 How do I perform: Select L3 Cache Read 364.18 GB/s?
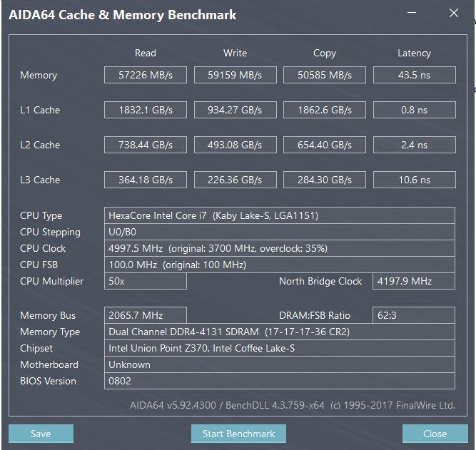[146, 180]
